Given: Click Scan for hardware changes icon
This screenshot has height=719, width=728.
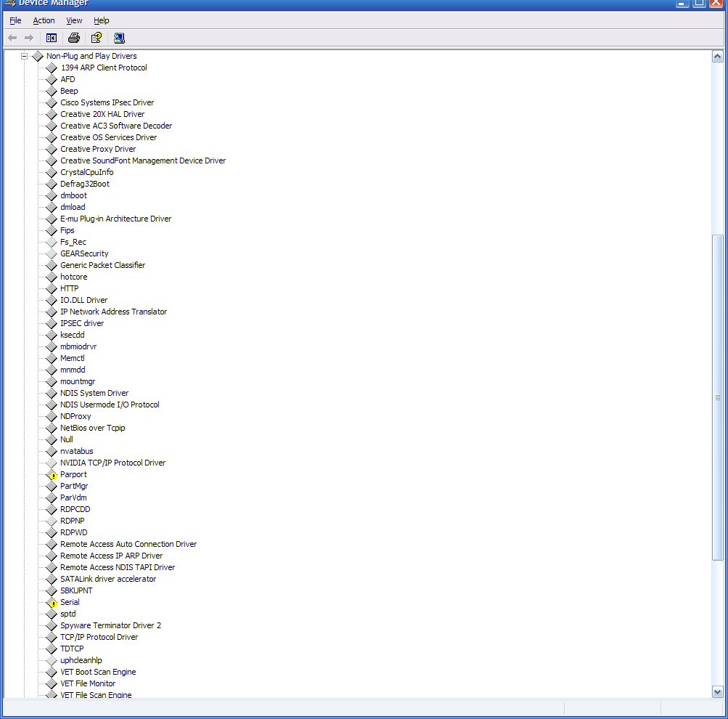Looking at the screenshot, I should pos(119,38).
